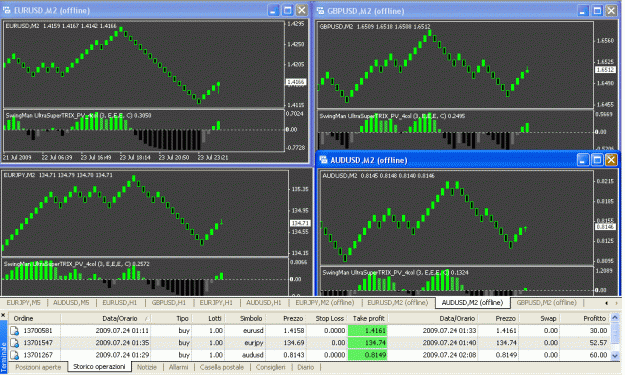Click the green 0.8149 take profit cell
This screenshot has height=375, width=625.
tap(368, 355)
